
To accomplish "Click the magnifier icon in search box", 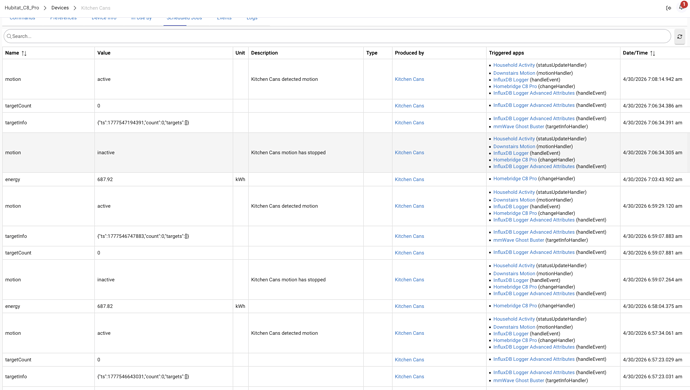I will click(x=9, y=37).
